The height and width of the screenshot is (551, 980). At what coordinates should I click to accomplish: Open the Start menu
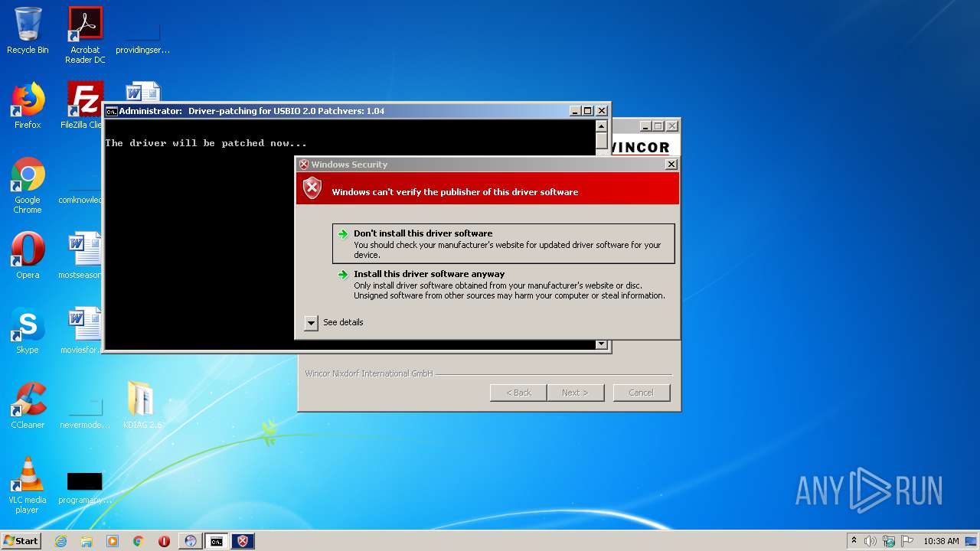(x=21, y=541)
